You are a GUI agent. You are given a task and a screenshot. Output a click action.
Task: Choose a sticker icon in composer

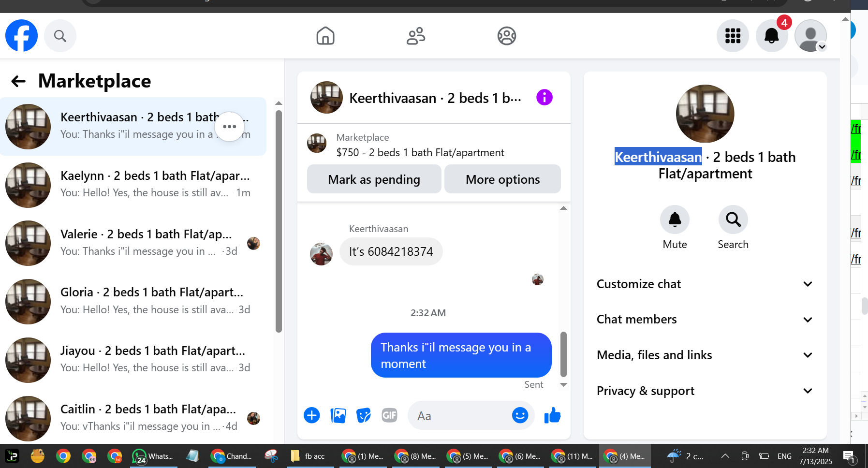(x=364, y=415)
